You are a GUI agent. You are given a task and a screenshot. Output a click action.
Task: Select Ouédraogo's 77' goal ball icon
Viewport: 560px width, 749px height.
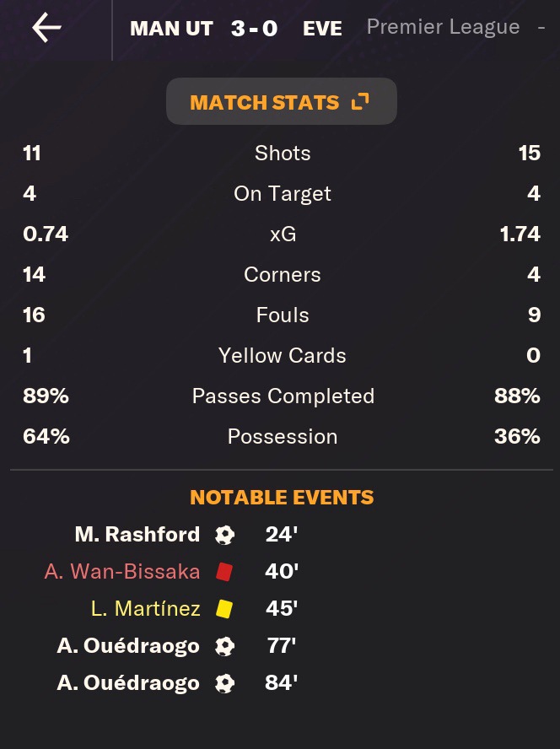coord(224,646)
